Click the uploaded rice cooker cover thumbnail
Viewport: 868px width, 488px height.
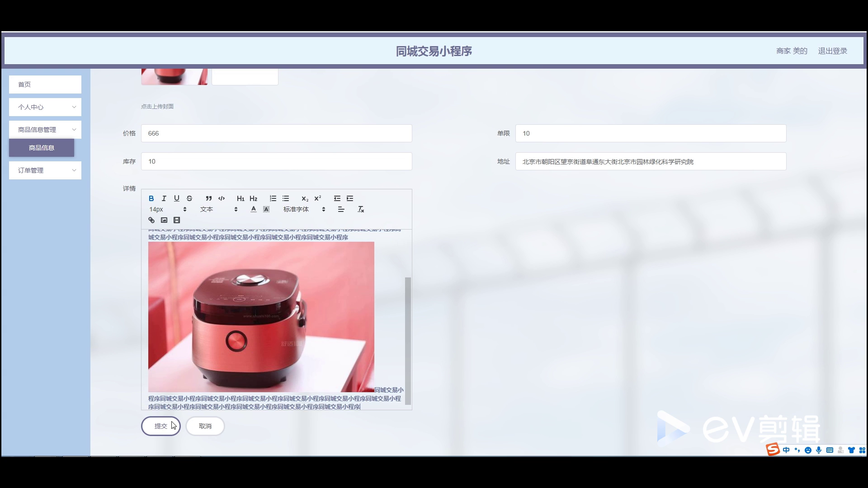175,77
